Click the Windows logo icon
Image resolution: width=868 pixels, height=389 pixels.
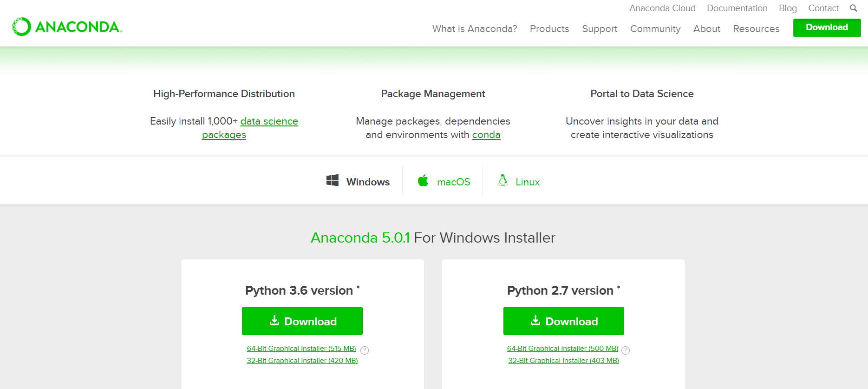[x=333, y=180]
